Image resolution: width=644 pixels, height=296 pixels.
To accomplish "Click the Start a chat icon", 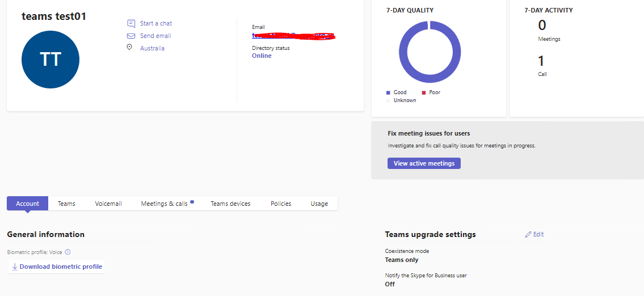I will (x=131, y=23).
